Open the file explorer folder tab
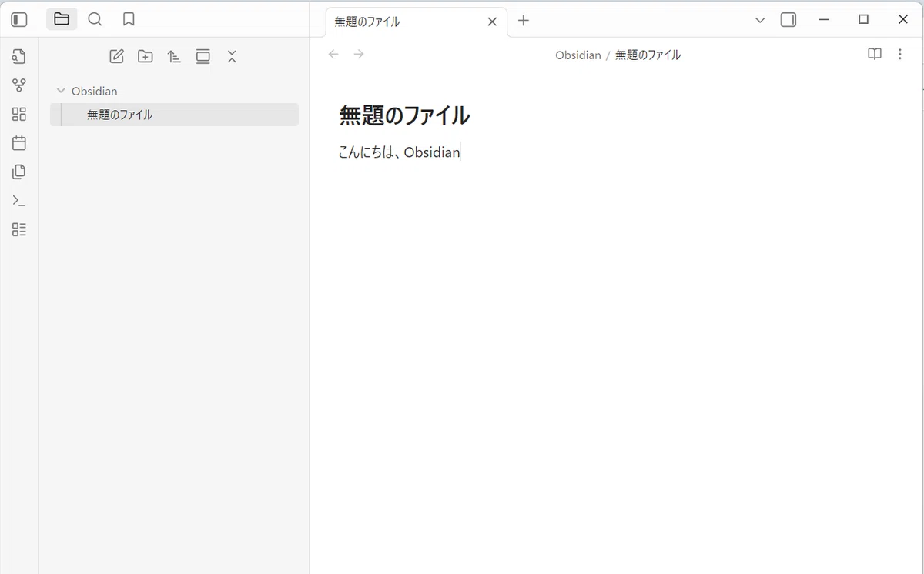924x574 pixels. [x=62, y=19]
